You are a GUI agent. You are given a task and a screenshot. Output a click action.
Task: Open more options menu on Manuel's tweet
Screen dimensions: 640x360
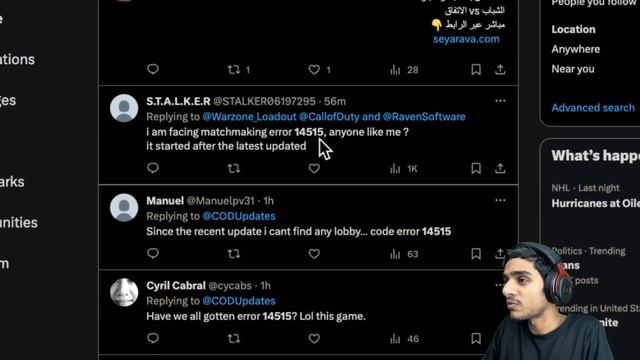point(500,200)
